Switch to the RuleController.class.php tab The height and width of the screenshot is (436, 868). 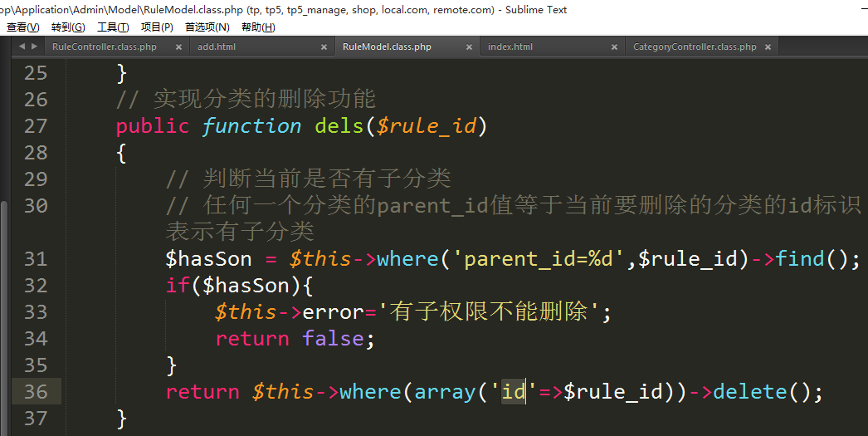[104, 47]
